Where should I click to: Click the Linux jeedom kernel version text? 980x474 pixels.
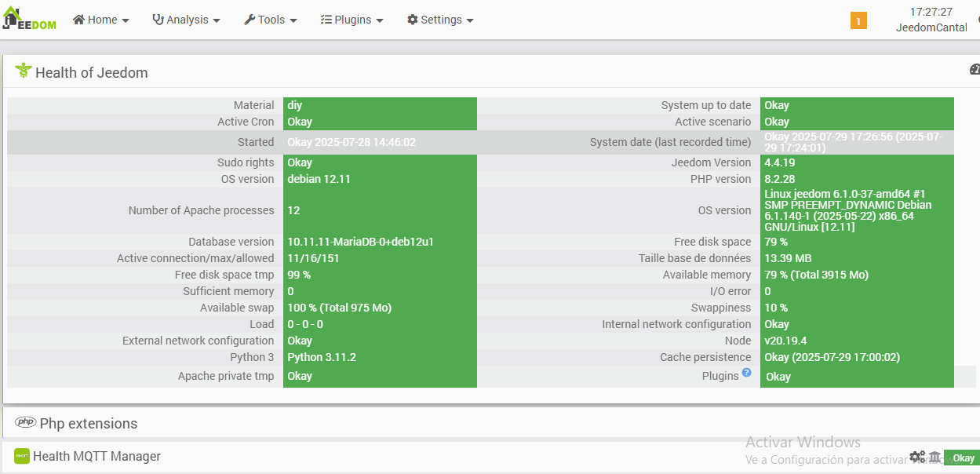click(848, 210)
